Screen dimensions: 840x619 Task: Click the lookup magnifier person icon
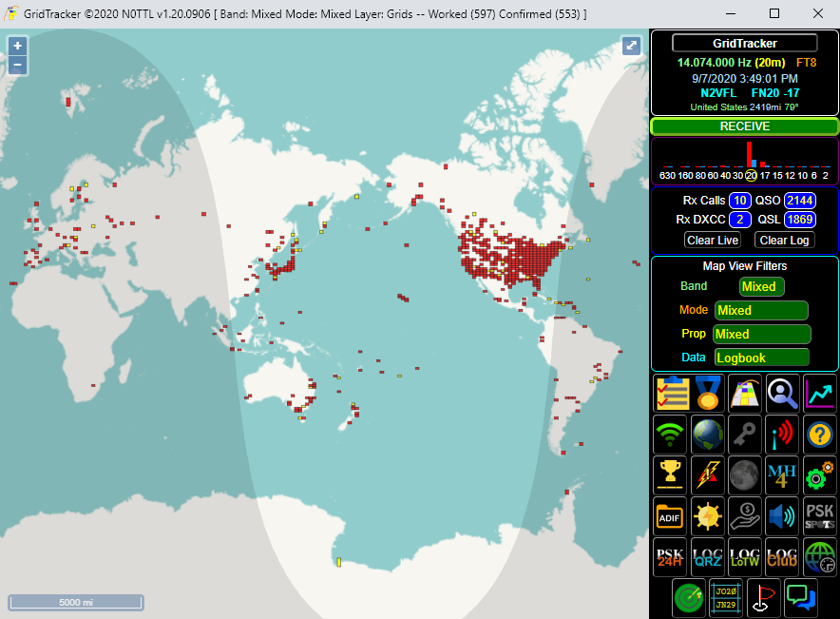(x=782, y=393)
